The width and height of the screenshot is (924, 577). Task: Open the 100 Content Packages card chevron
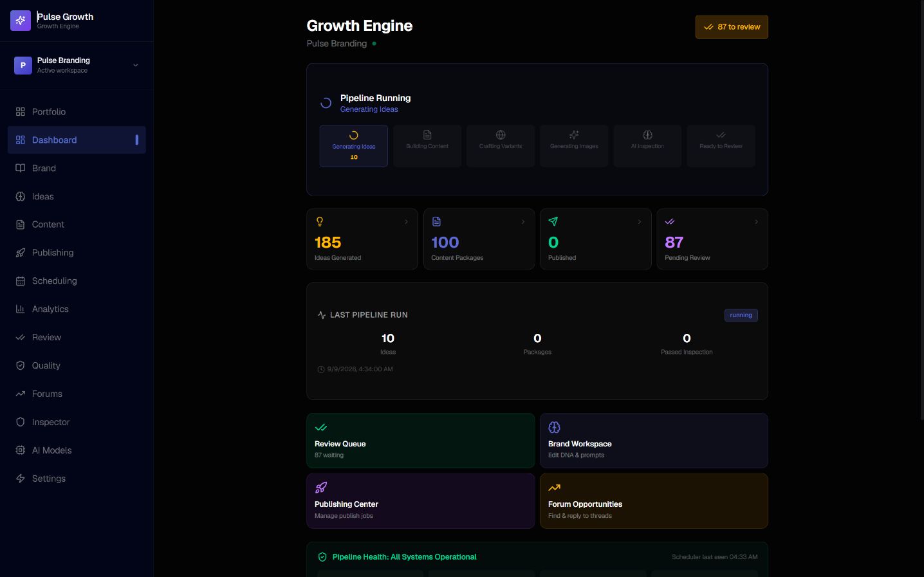point(523,222)
